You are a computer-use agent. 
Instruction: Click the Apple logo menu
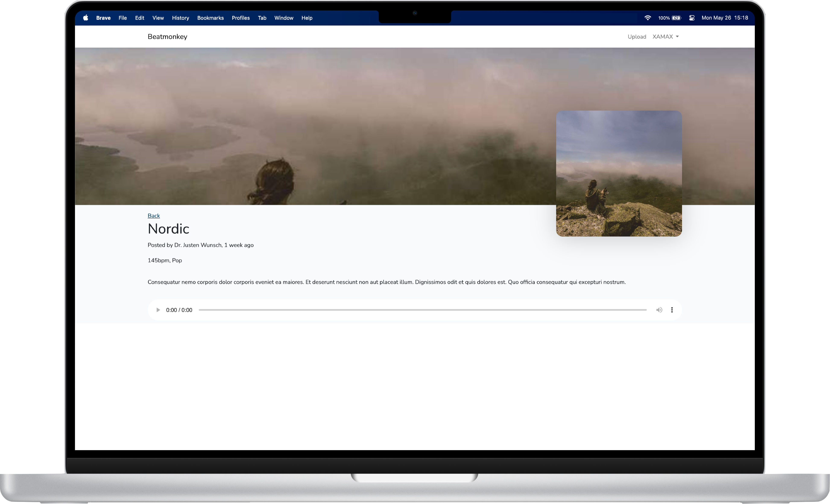86,18
